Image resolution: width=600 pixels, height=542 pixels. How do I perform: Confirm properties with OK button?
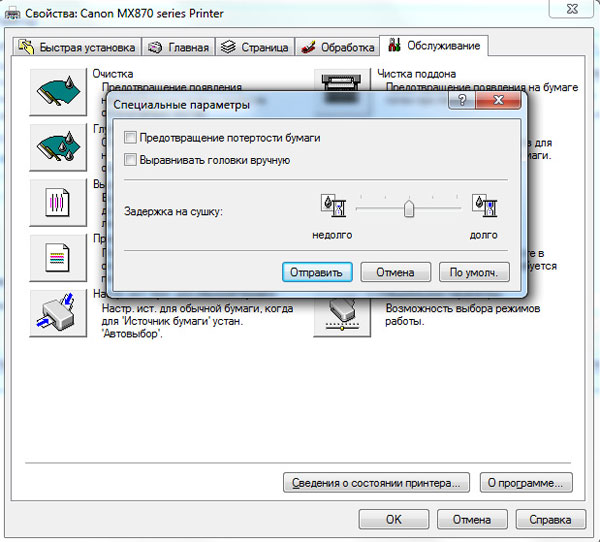click(x=394, y=519)
